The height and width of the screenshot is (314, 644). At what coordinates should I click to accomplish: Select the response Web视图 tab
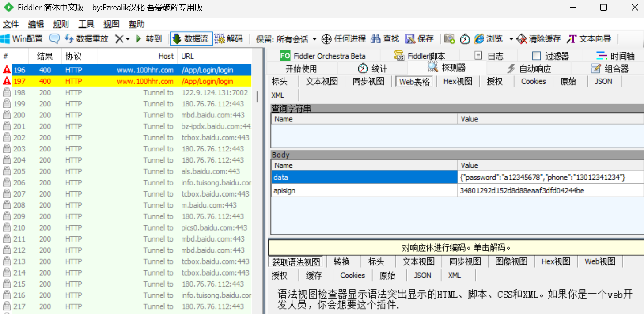tap(600, 261)
